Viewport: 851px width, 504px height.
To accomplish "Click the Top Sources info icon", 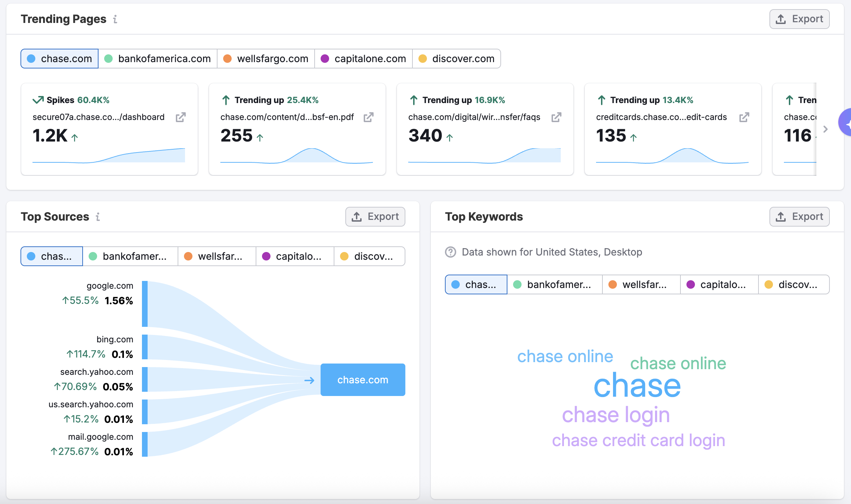I will tap(98, 217).
